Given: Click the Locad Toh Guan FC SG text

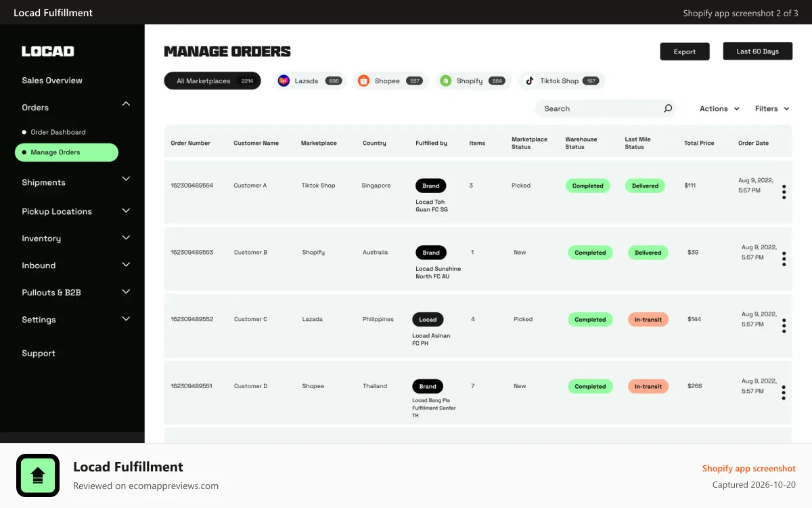Looking at the screenshot, I should [432, 206].
